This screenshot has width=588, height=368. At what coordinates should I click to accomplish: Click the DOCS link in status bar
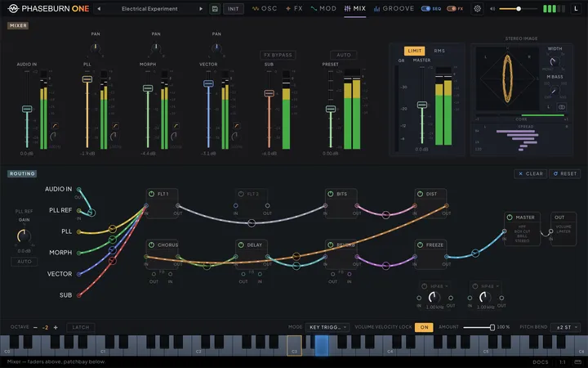click(x=541, y=362)
